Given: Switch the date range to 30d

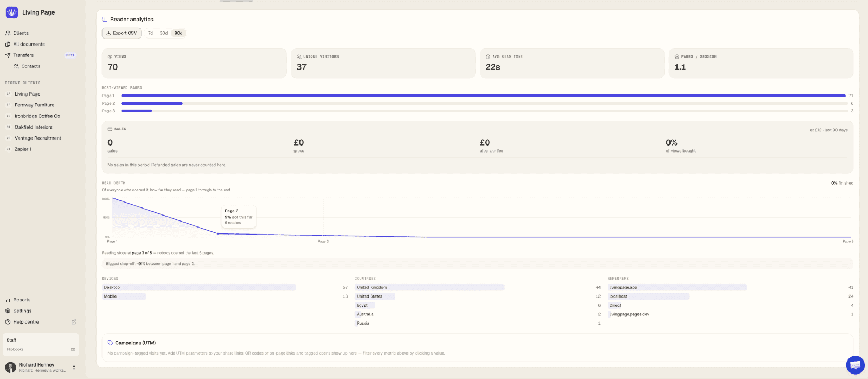Looking at the screenshot, I should (163, 33).
